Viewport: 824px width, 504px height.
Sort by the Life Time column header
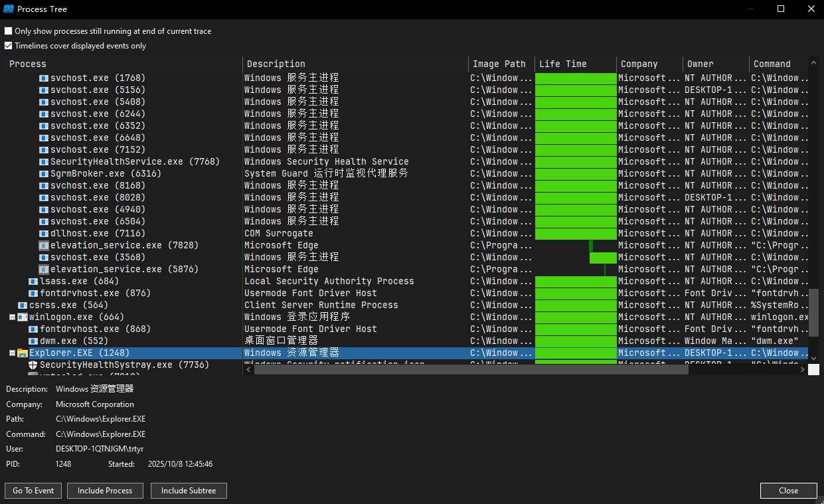[x=562, y=64]
